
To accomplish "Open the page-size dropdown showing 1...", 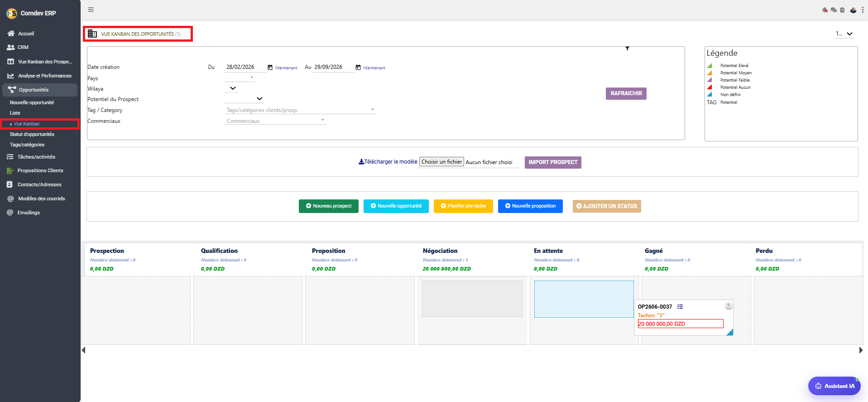I will click(x=844, y=34).
